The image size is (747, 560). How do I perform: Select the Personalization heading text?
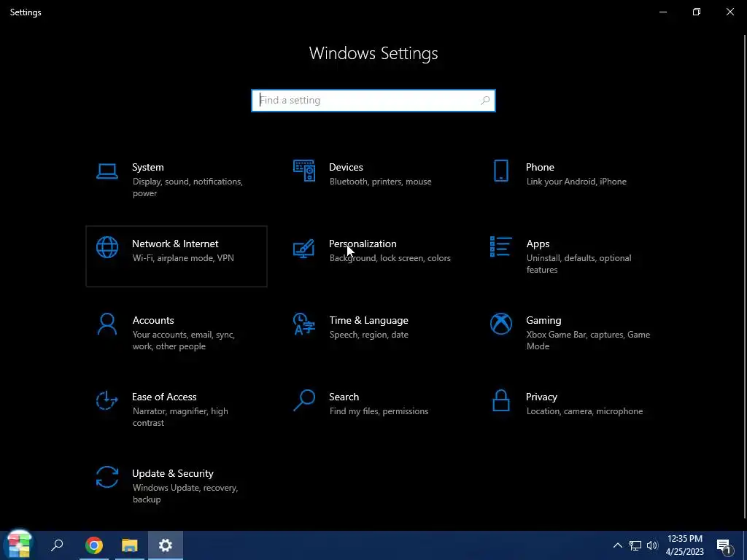pyautogui.click(x=363, y=244)
